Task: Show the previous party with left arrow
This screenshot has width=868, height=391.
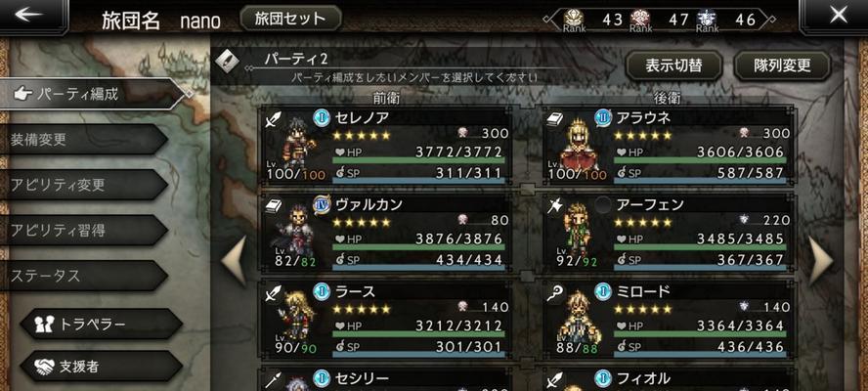Action: pyautogui.click(x=235, y=259)
